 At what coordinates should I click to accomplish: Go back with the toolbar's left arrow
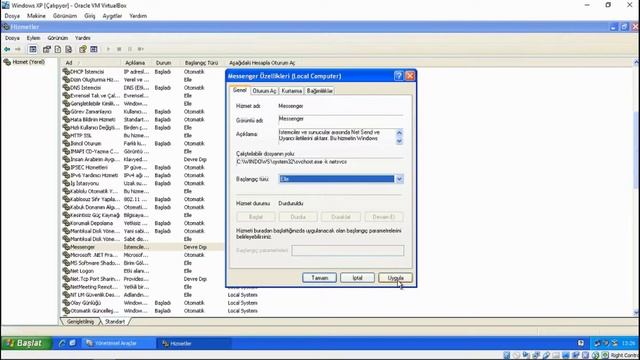(7, 49)
